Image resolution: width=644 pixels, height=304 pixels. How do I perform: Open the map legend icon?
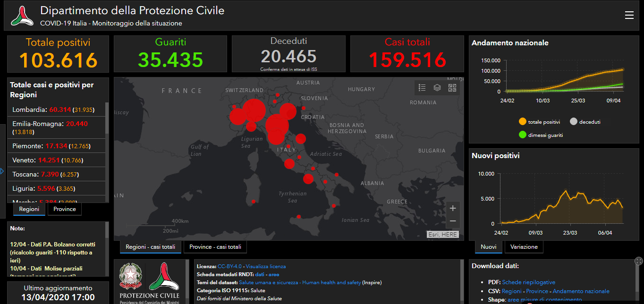tap(422, 87)
